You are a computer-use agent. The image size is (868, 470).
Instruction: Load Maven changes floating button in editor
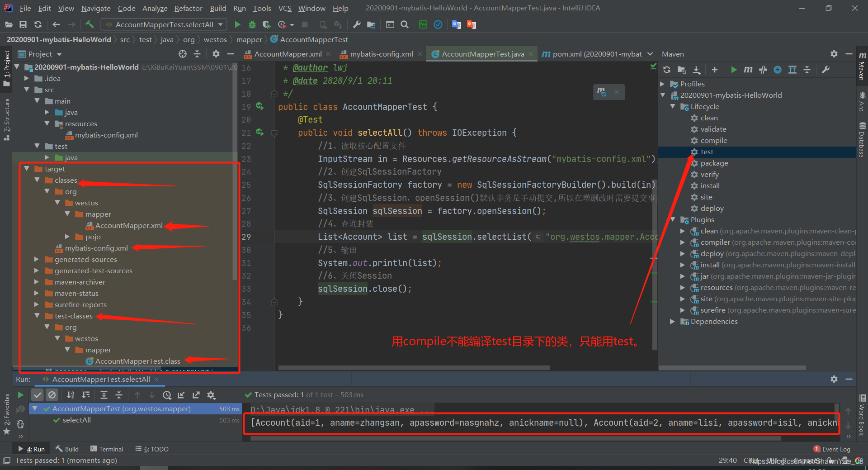602,92
